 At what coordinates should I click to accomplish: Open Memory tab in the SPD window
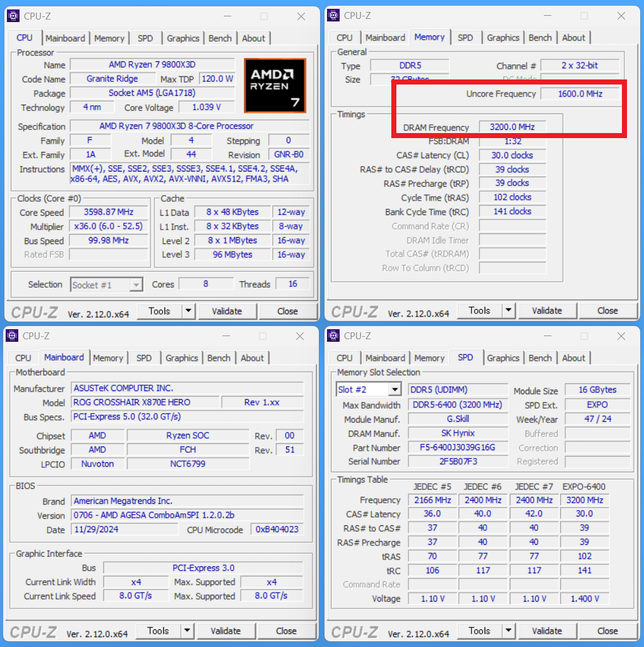tap(429, 358)
